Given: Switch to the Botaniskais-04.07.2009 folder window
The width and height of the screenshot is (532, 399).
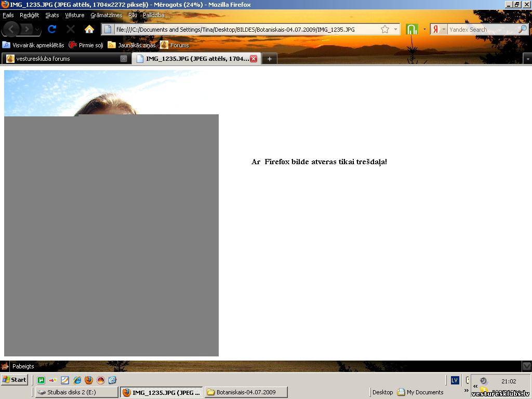Looking at the screenshot, I should pyautogui.click(x=246, y=392).
